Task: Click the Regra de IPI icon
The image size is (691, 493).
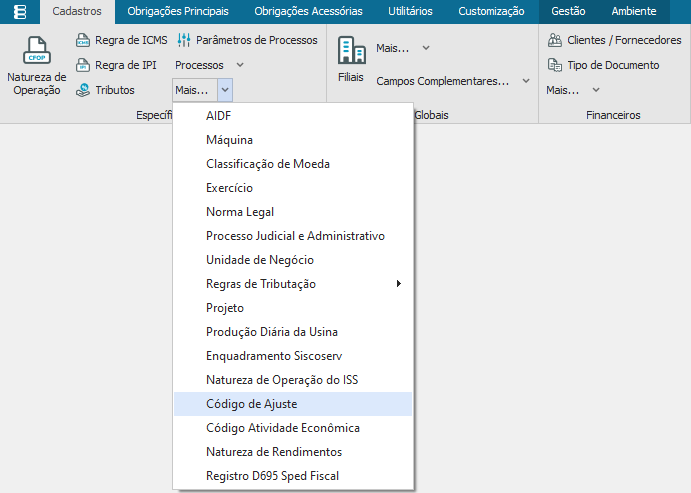Action: [83, 66]
